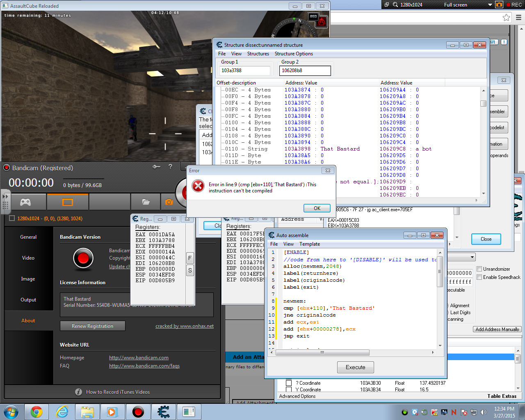Click the F button in Registers window
This screenshot has width=525, height=420.
pyautogui.click(x=190, y=258)
